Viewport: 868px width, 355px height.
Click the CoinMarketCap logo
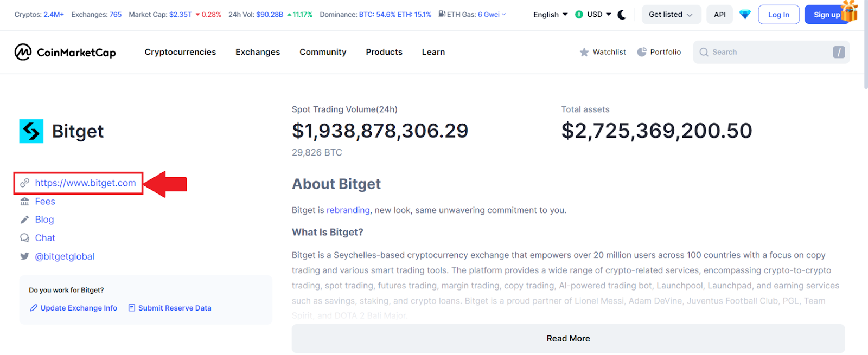(x=65, y=52)
